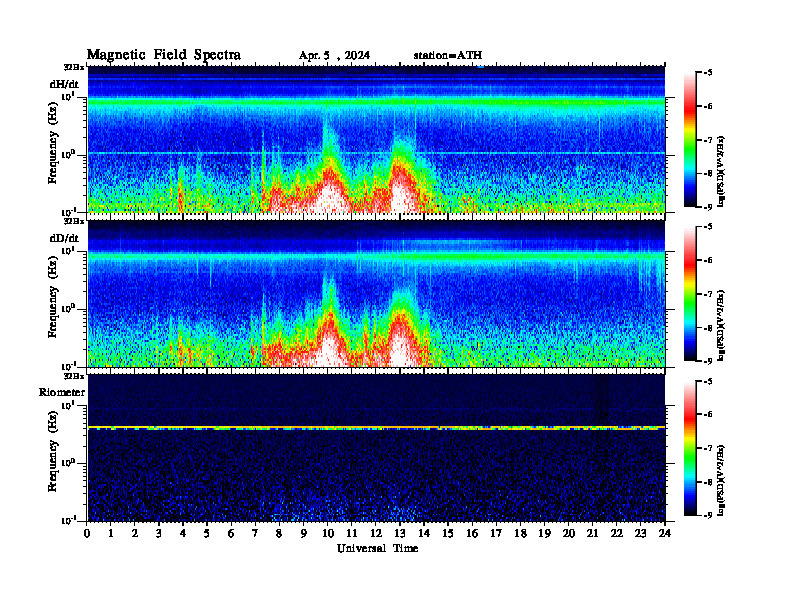Click hour 8 on the Universal Time axis
Image resolution: width=792 pixels, height=612 pixels.
coord(279,534)
